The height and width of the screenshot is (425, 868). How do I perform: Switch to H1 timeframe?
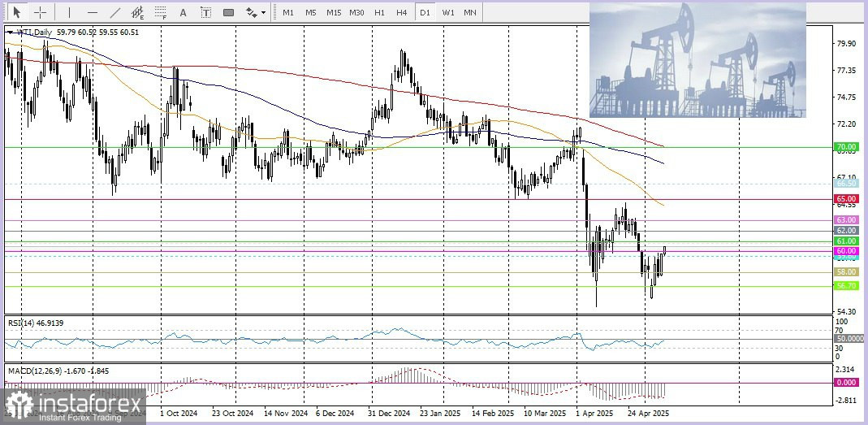[x=379, y=11]
